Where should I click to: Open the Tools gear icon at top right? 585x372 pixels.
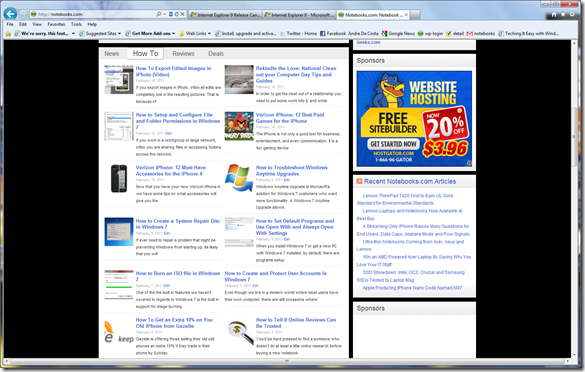point(572,14)
